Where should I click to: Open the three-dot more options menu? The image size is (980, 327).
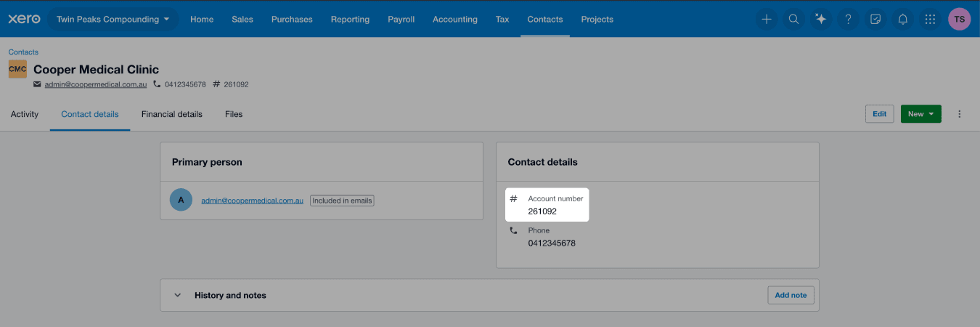(960, 114)
